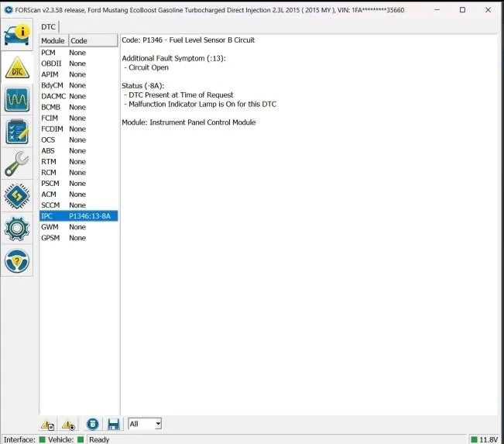Select the PCM module row
The image size is (504, 444).
[x=78, y=53]
